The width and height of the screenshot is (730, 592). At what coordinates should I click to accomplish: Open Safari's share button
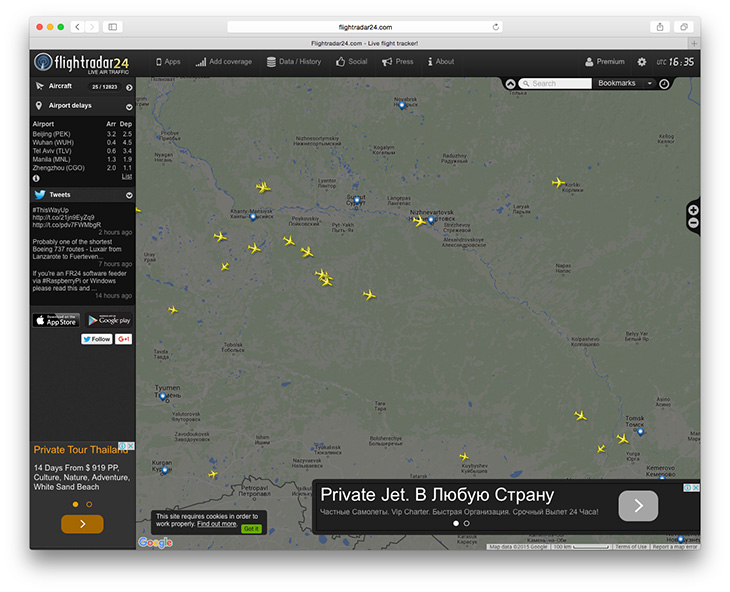(660, 27)
